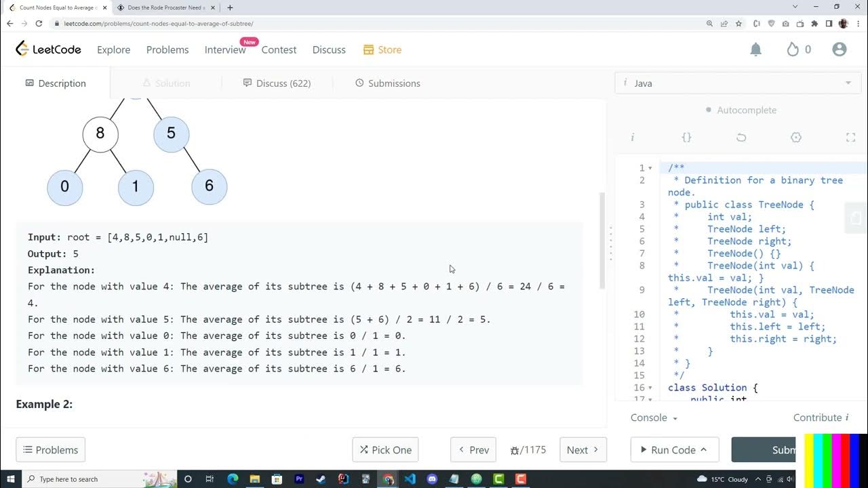Click the editor info icon beside braces

(x=632, y=138)
